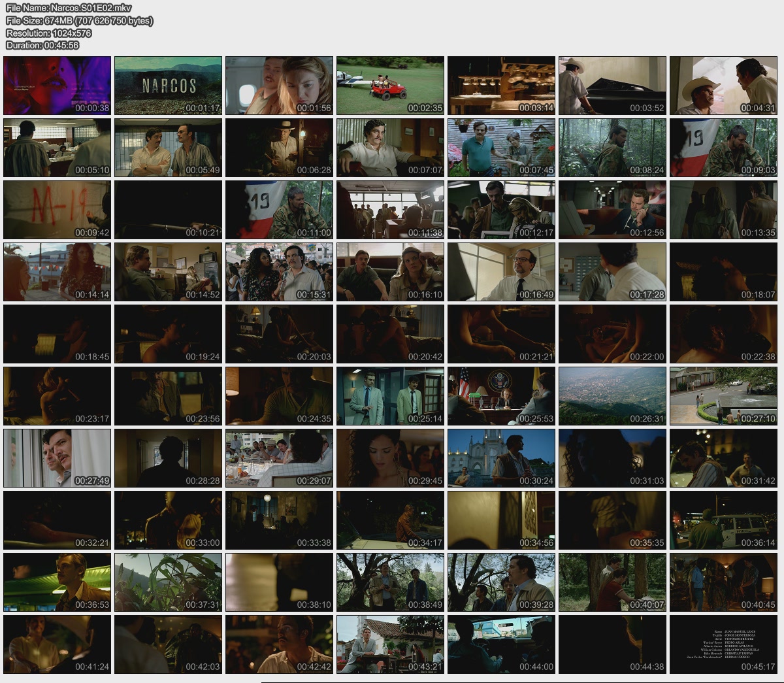Click the man on phone frame 00:12:56
The height and width of the screenshot is (683, 784).
click(612, 210)
